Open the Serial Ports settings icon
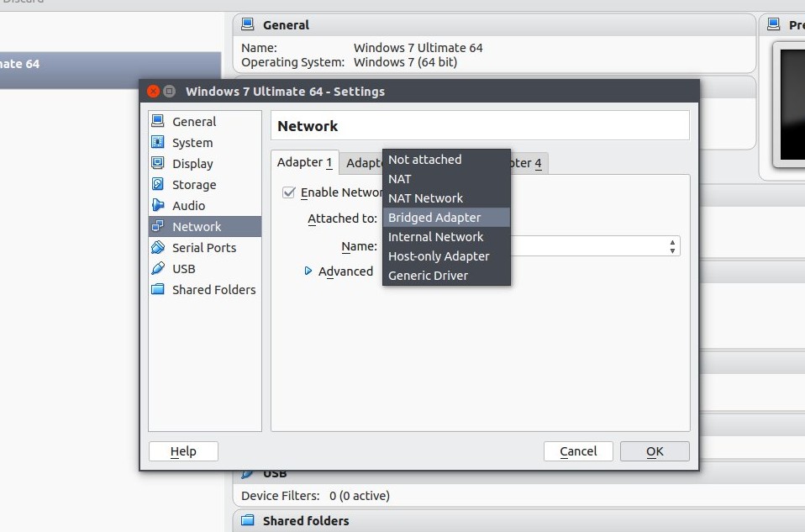The image size is (805, 532). (158, 247)
